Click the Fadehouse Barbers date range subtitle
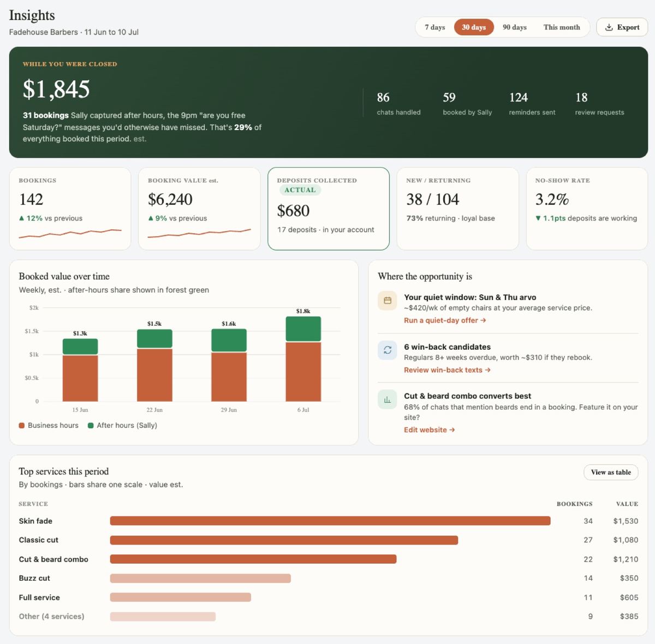The height and width of the screenshot is (644, 655). tap(74, 32)
